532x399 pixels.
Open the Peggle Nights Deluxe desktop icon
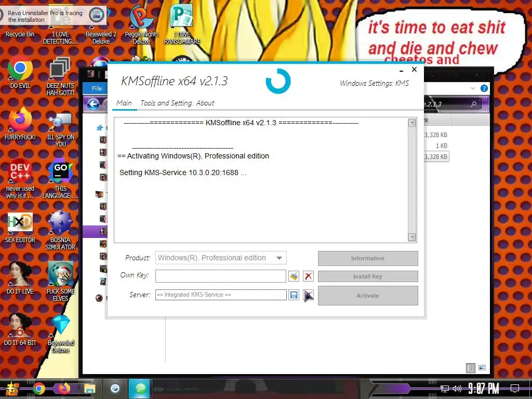[141, 24]
